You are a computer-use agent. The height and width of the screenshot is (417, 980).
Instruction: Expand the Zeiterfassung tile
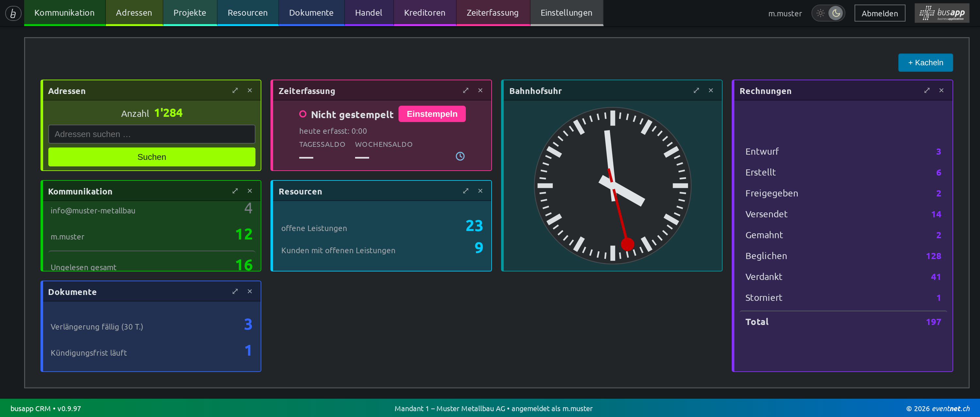[x=465, y=90]
